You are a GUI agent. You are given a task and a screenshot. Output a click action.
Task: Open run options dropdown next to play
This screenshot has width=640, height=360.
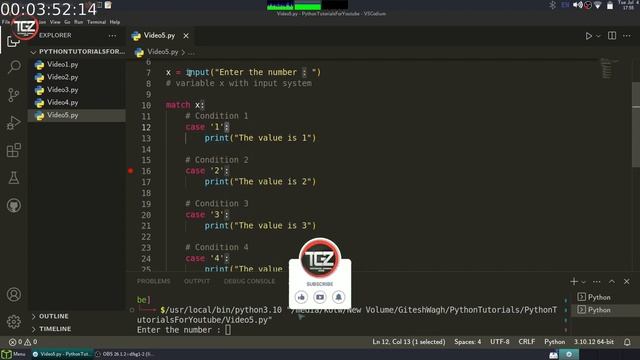click(598, 36)
